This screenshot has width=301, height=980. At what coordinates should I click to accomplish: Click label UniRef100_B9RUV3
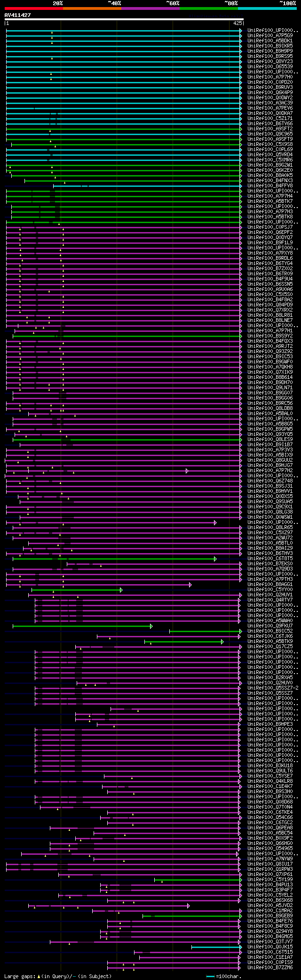click(270, 87)
